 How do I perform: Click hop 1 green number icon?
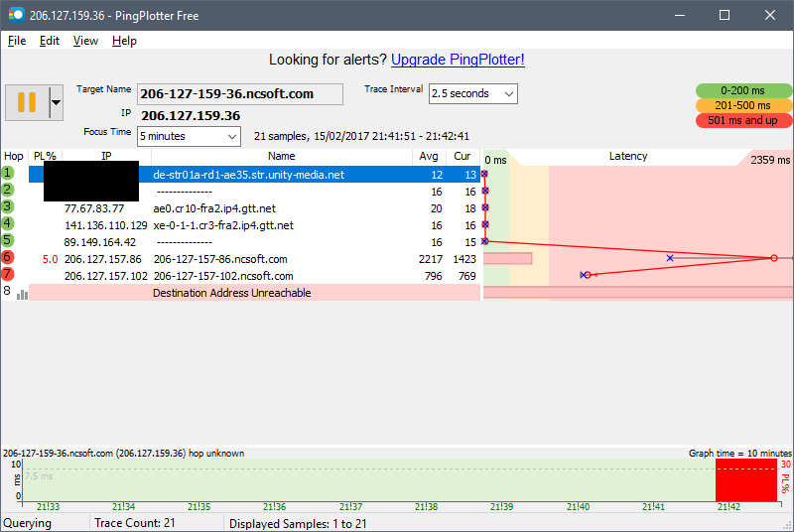(x=8, y=173)
